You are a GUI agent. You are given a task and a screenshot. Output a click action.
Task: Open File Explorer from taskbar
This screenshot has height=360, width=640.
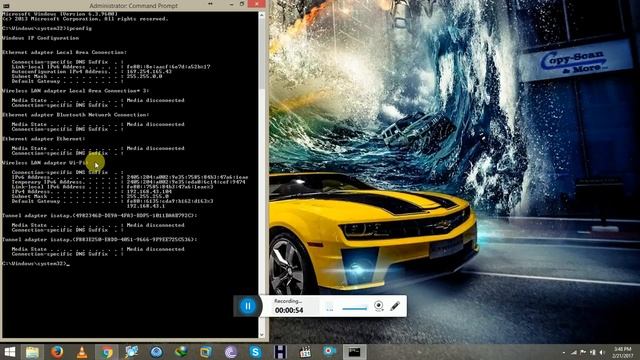click(x=32, y=352)
